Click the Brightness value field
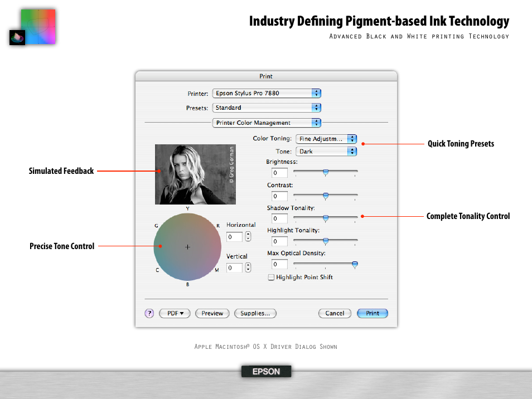The width and height of the screenshot is (532, 399). click(279, 173)
